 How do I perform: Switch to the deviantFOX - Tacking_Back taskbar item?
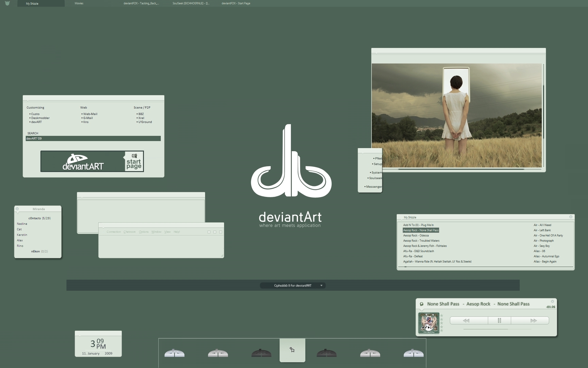tap(141, 3)
